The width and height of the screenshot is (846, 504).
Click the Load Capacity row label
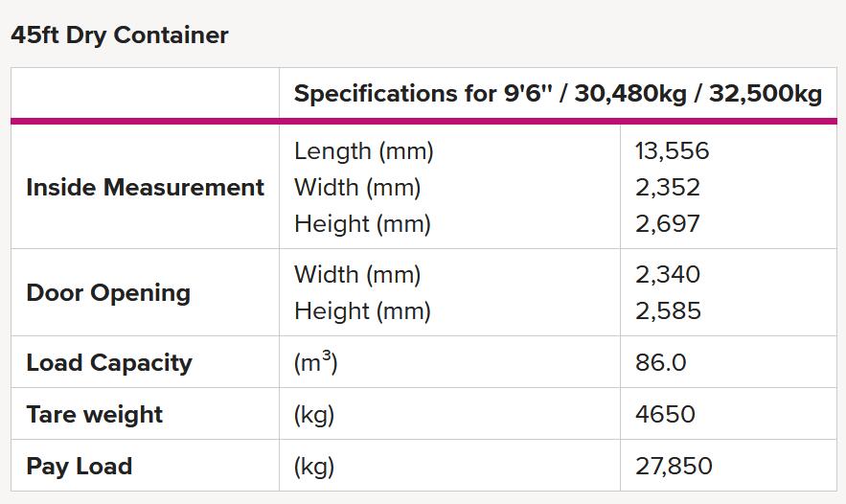(x=109, y=362)
